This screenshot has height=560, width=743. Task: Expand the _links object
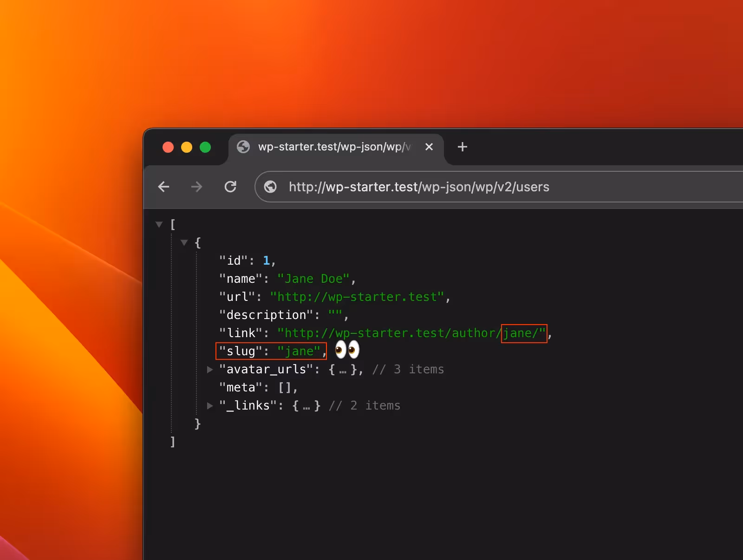coord(210,405)
